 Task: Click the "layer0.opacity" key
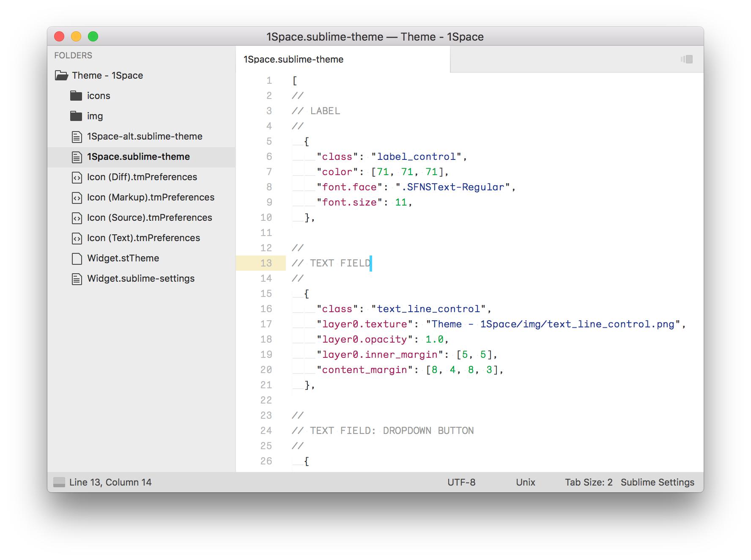point(365,339)
